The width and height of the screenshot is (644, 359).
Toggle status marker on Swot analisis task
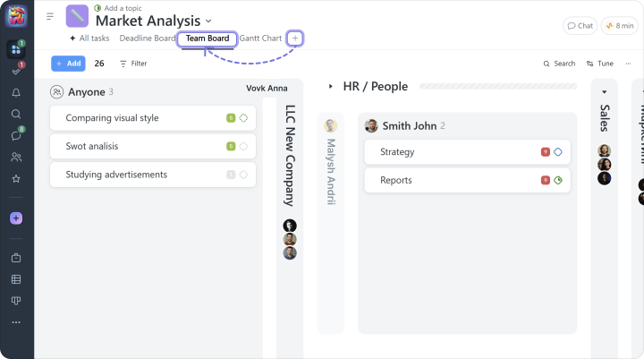tap(243, 147)
